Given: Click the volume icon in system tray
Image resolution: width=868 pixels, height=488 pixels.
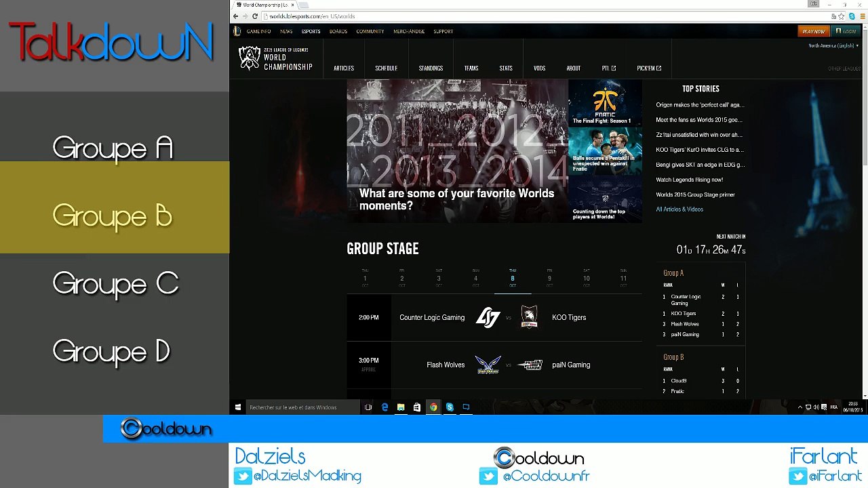Looking at the screenshot, I should click(x=816, y=407).
